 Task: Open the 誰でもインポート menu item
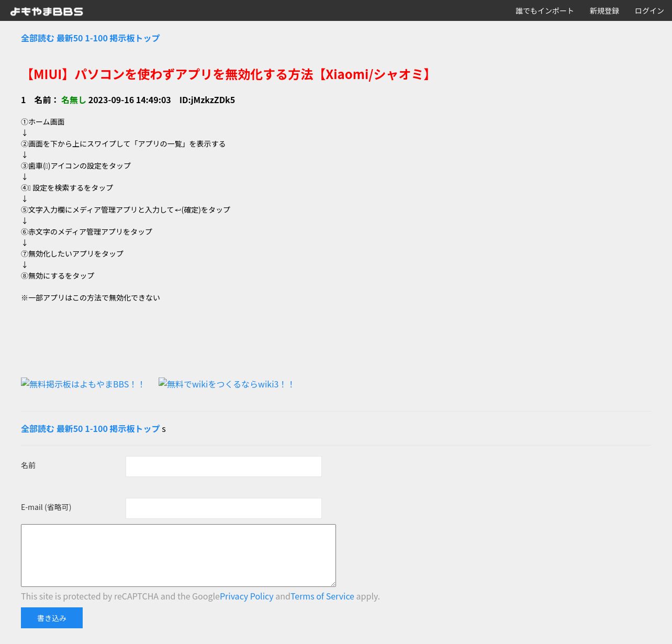(544, 11)
